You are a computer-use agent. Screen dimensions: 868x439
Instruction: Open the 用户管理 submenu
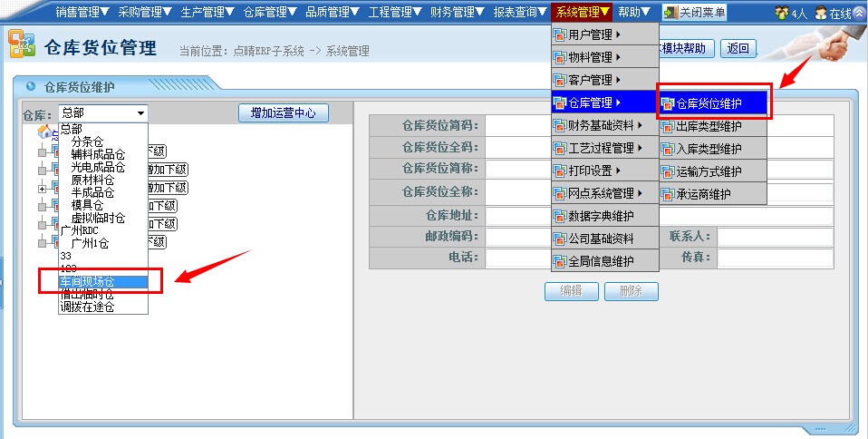pos(594,35)
